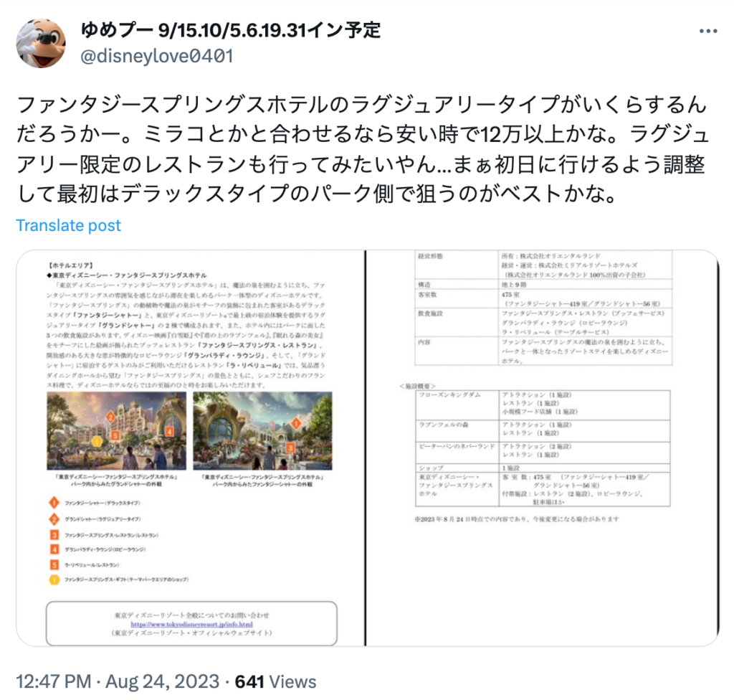Click orange diamond marker 2 for Grand Chateau
This screenshot has height=700, width=734.
pyautogui.click(x=54, y=519)
